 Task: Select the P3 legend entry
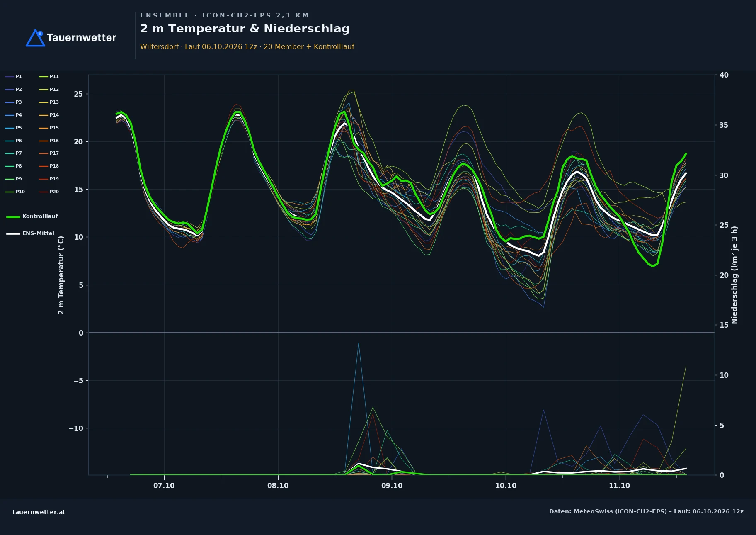14,102
